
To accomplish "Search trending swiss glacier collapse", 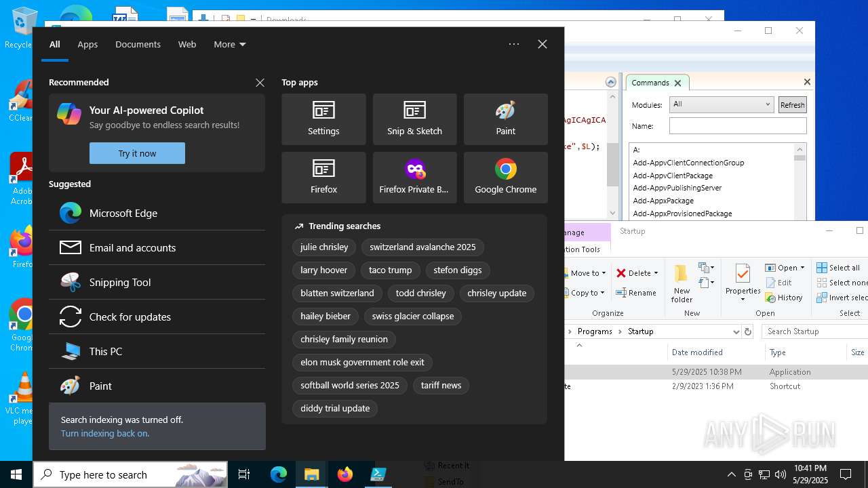I will [x=413, y=316].
